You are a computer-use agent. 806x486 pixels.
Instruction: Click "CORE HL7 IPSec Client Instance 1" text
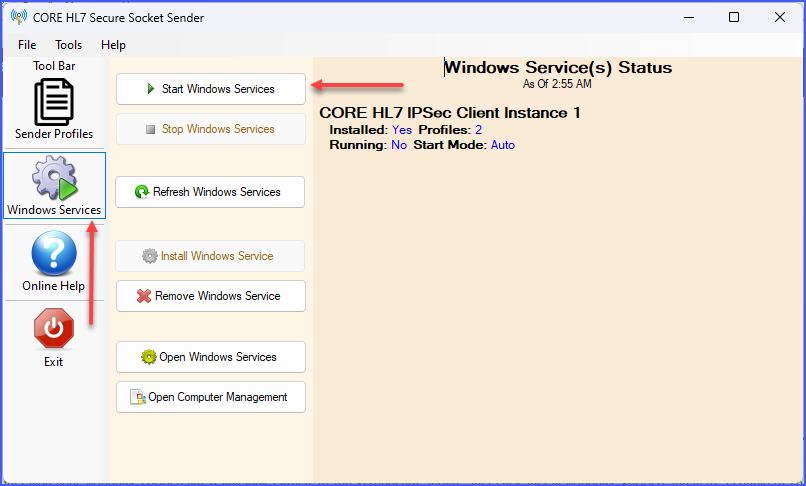click(x=450, y=113)
